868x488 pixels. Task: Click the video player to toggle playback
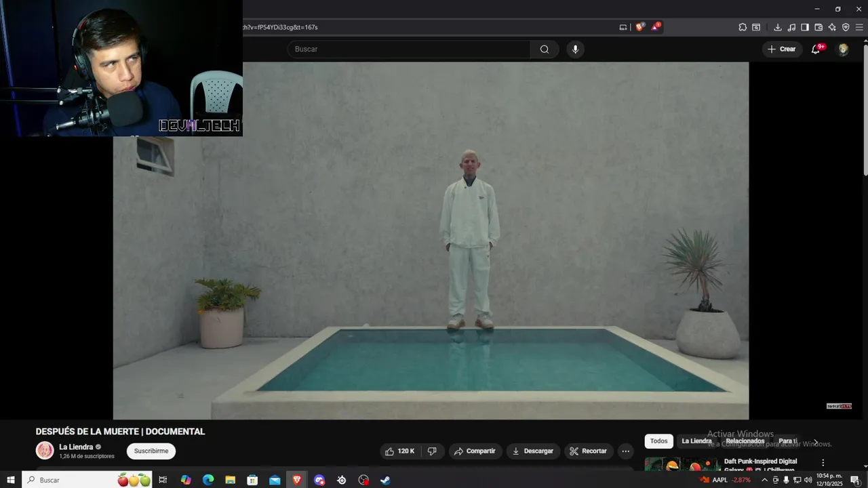431,241
